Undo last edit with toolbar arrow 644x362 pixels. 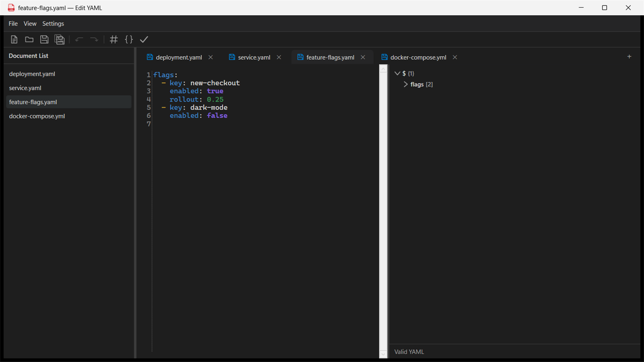click(79, 40)
